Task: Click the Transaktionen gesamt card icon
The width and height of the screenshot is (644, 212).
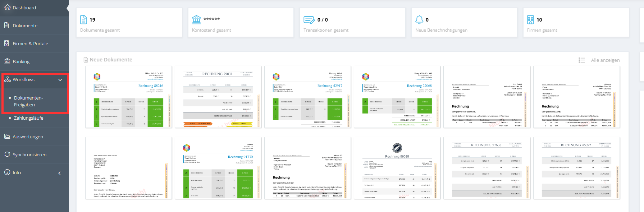Action: (309, 19)
